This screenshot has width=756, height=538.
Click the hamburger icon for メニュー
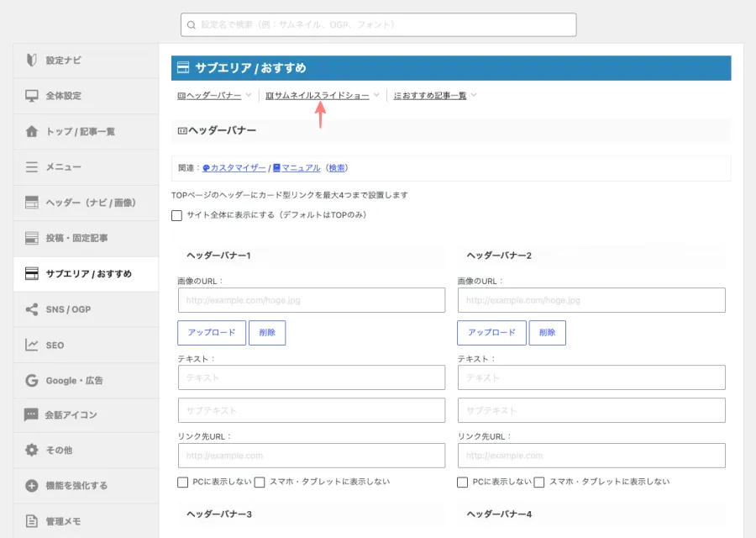[x=31, y=167]
